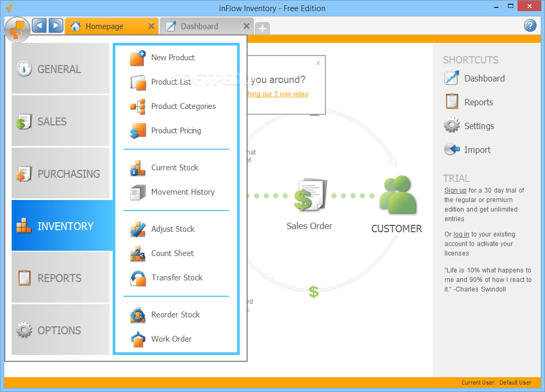
Task: Switch to the Homepage tab
Action: click(112, 26)
